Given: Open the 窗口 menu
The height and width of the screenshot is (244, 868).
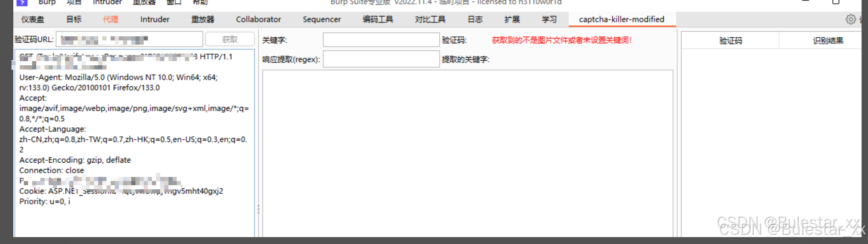Looking at the screenshot, I should pos(174,2).
